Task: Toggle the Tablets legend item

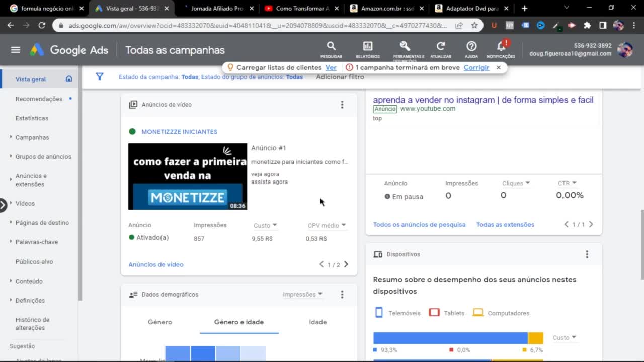Action: [447, 313]
